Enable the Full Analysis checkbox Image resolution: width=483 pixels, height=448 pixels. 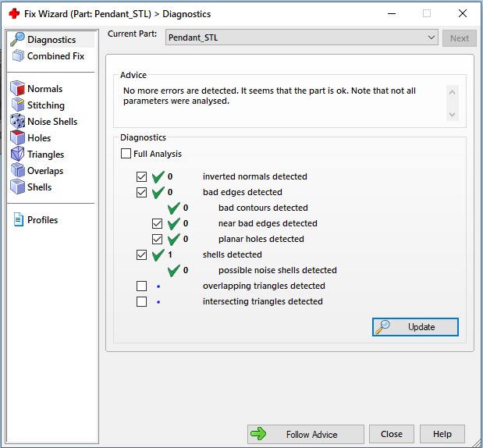(126, 154)
